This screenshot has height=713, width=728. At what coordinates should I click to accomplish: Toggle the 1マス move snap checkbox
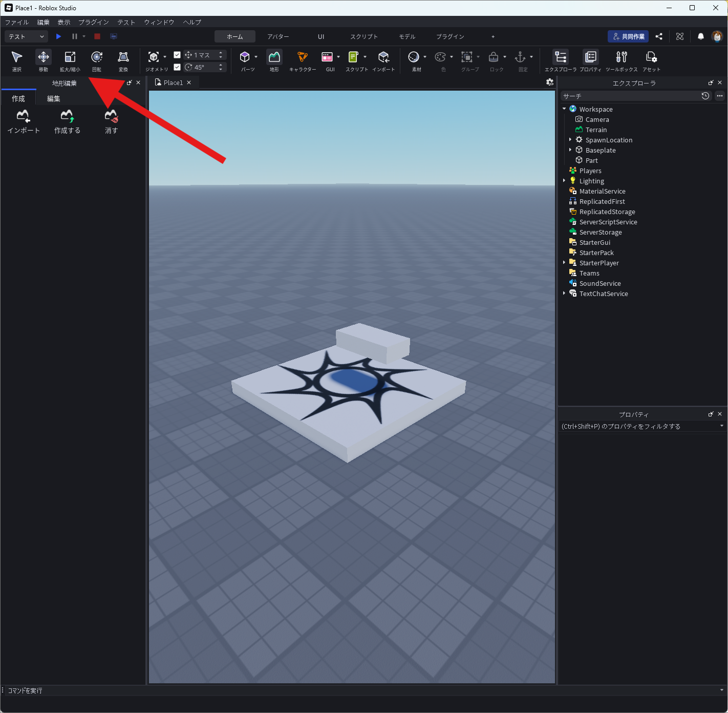tap(177, 55)
